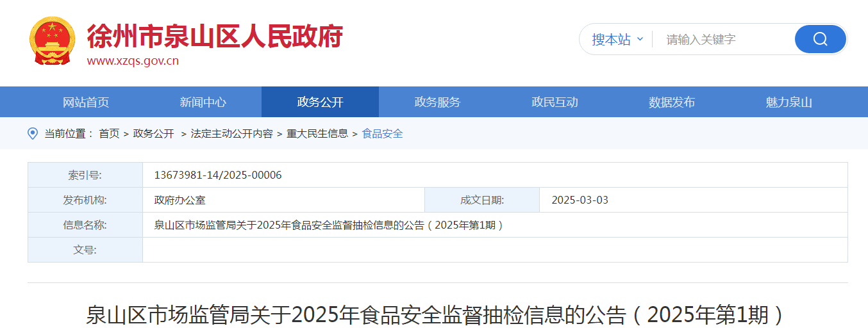The image size is (868, 333).
Task: Open the 政务服务 nav tab
Action: pyautogui.click(x=437, y=102)
